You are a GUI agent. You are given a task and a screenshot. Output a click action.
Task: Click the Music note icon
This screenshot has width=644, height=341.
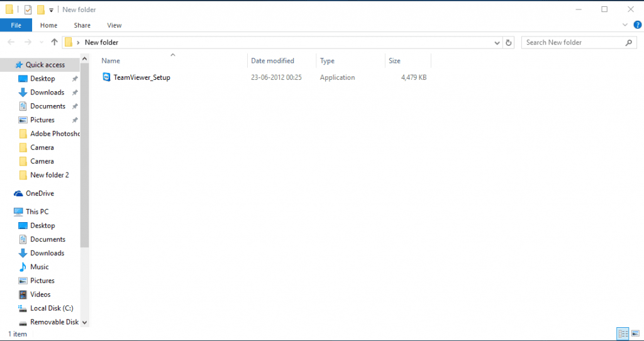coord(23,267)
